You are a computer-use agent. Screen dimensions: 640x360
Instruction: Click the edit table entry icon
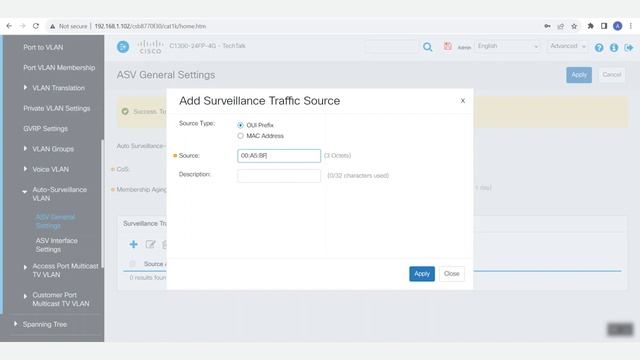coord(150,244)
